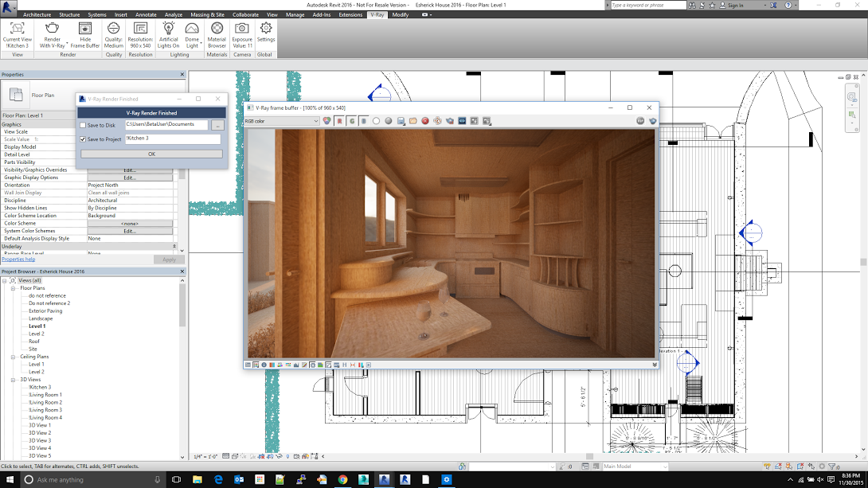Click the white circle alpha channel icon
The width and height of the screenshot is (868, 488).
click(376, 121)
